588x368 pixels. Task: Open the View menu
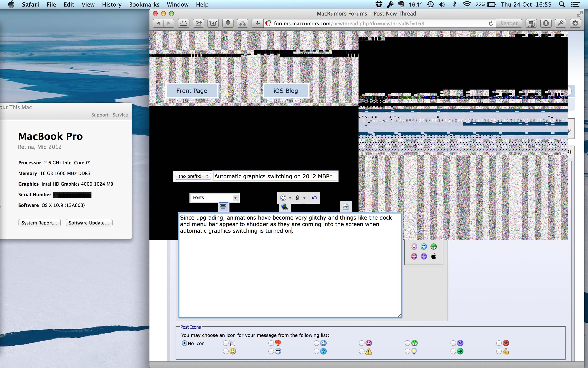click(88, 4)
